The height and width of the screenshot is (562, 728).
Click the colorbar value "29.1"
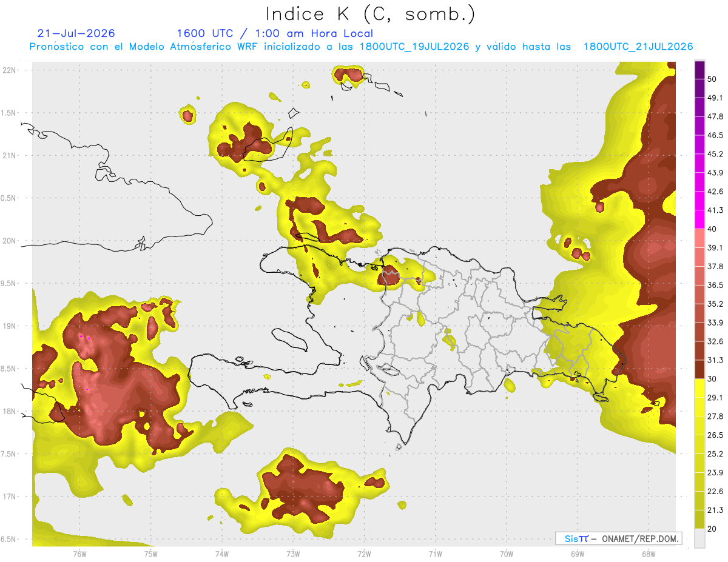715,398
